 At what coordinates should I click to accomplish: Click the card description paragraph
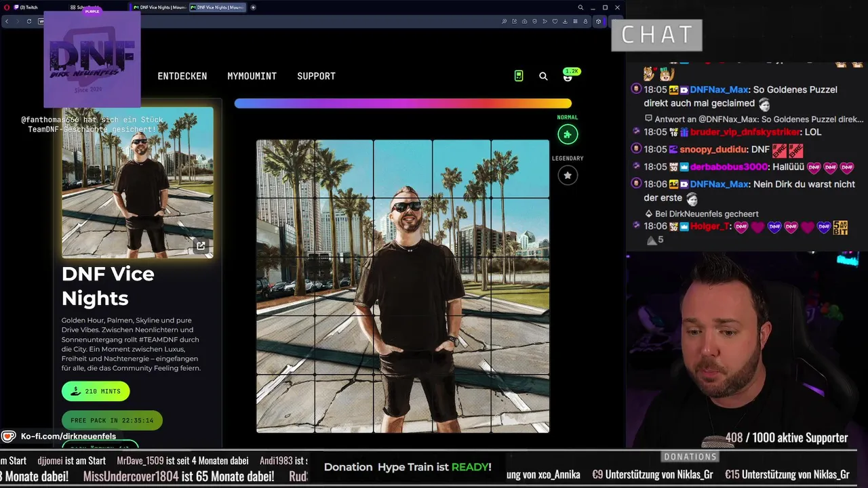coord(131,344)
